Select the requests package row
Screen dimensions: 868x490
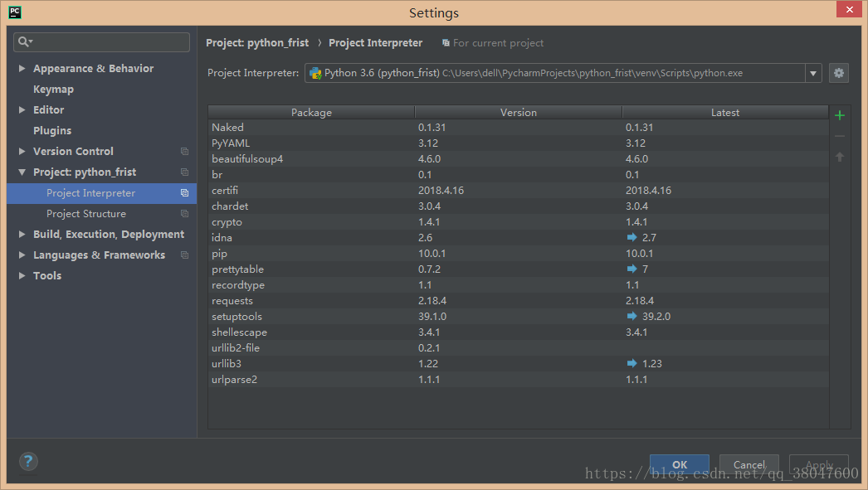518,300
